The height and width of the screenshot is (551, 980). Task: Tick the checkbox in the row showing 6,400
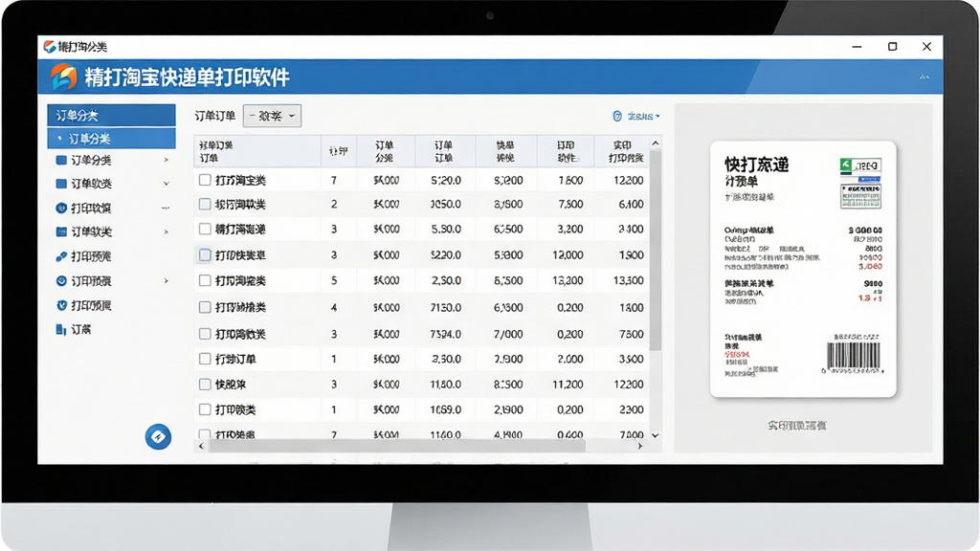click(205, 204)
